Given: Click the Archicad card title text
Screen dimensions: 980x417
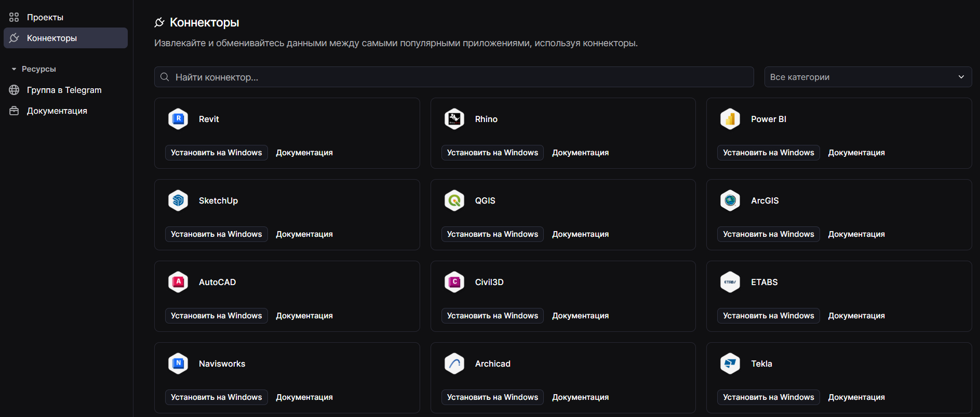Looking at the screenshot, I should pos(492,364).
